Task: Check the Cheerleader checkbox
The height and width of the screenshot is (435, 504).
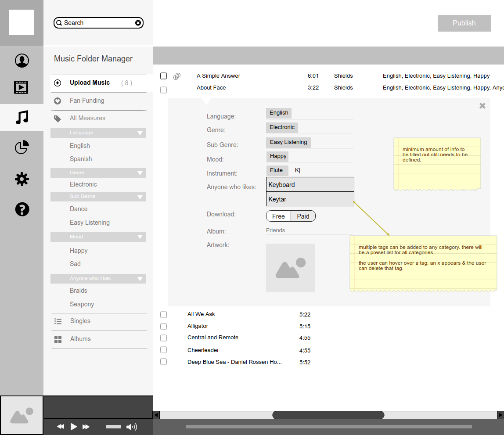Action: click(x=164, y=350)
